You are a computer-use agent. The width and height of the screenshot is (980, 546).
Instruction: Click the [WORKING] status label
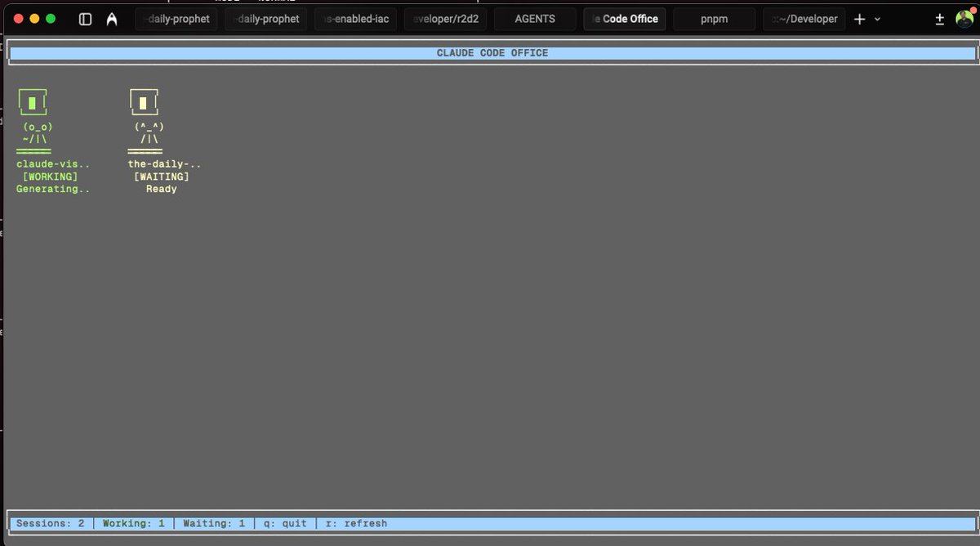[50, 177]
